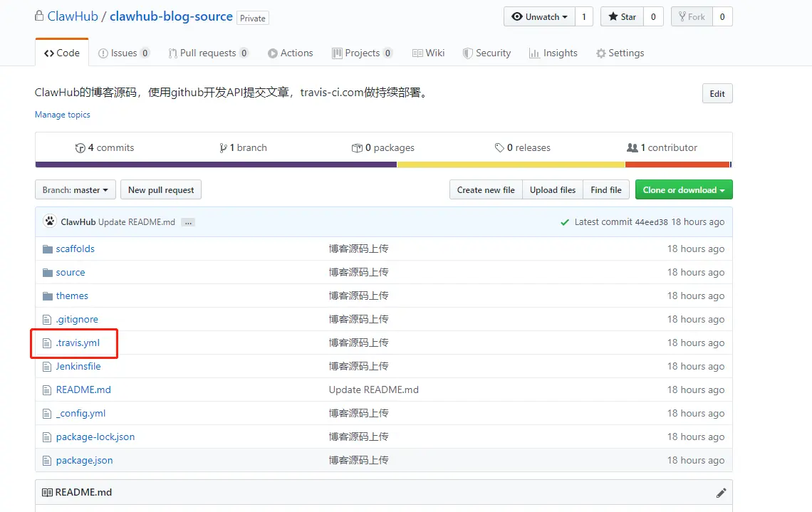Open the repository Settings tab
Image resolution: width=812 pixels, height=512 pixels.
pyautogui.click(x=620, y=53)
